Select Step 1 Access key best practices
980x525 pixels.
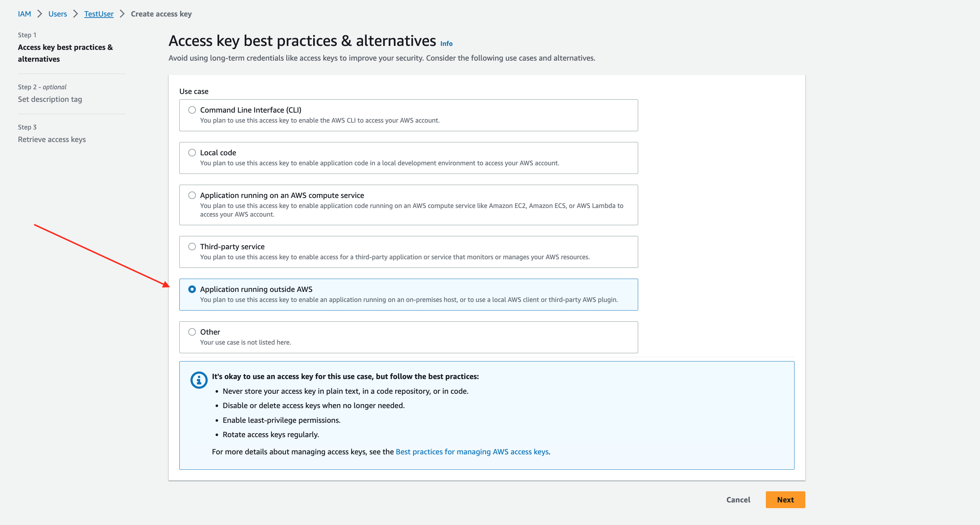coord(65,53)
